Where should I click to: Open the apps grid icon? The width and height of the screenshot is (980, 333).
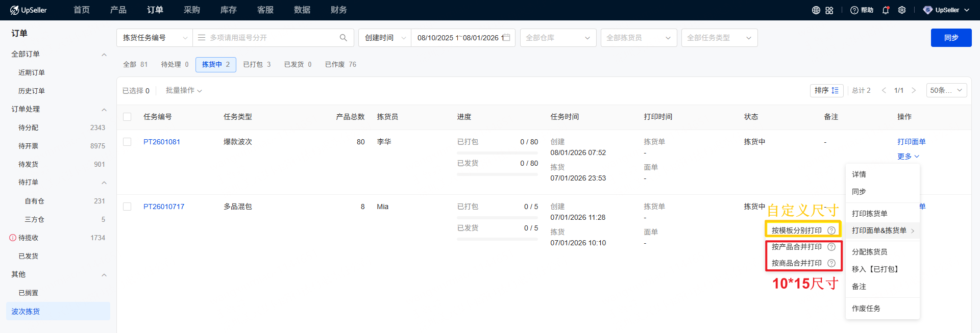coord(829,10)
